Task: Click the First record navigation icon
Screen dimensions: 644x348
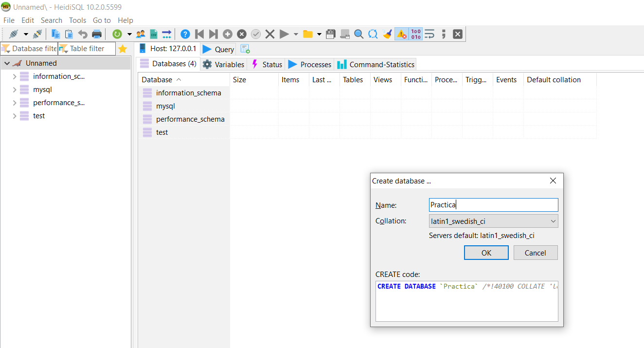Action: tap(199, 34)
